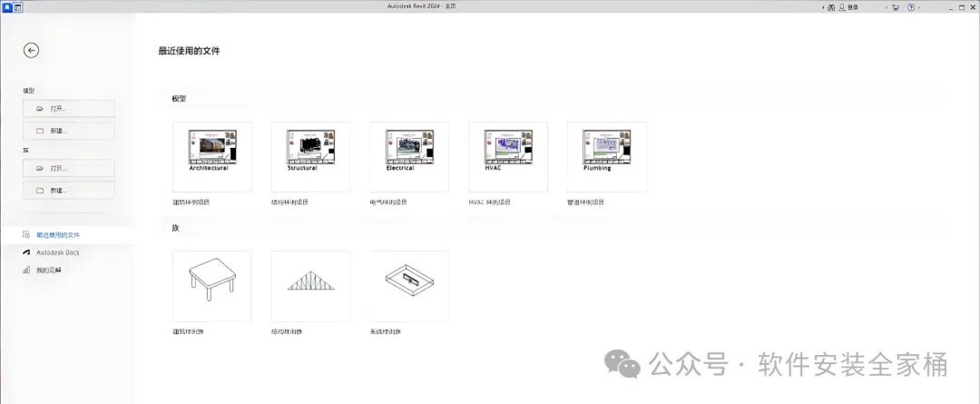This screenshot has height=404, width=980.
Task: Open the Electrical sample project thumbnail
Action: pos(409,157)
